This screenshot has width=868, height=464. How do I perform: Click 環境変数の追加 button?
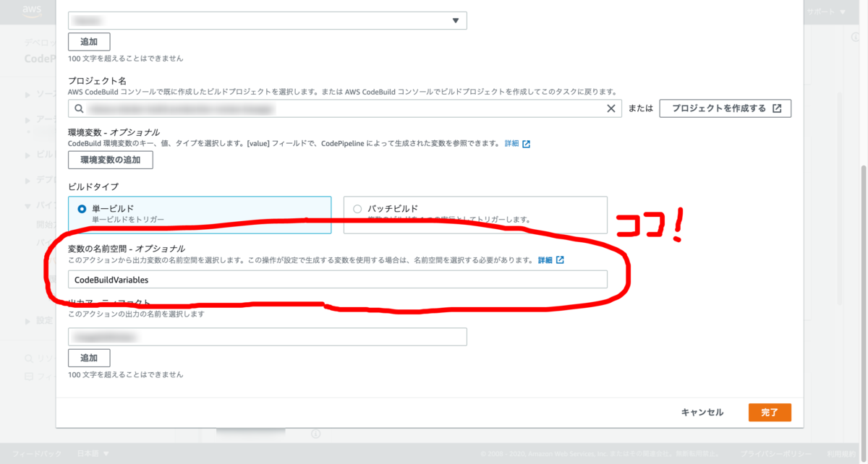click(x=111, y=160)
